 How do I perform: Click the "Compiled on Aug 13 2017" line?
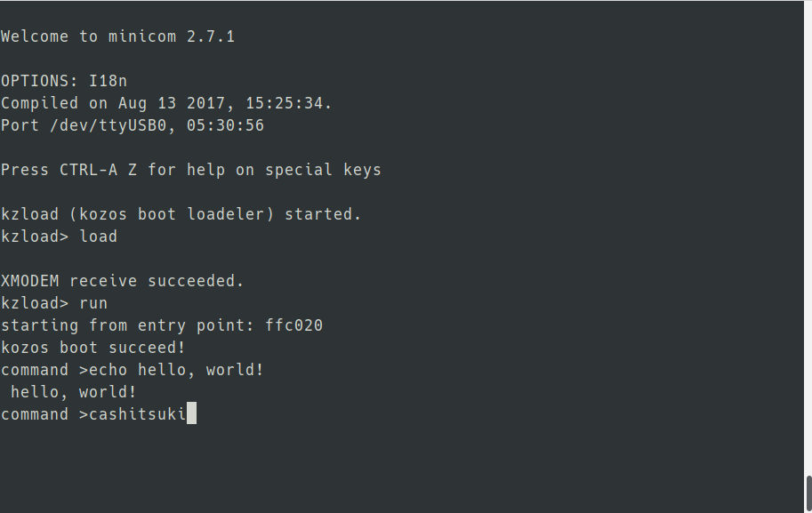click(165, 103)
